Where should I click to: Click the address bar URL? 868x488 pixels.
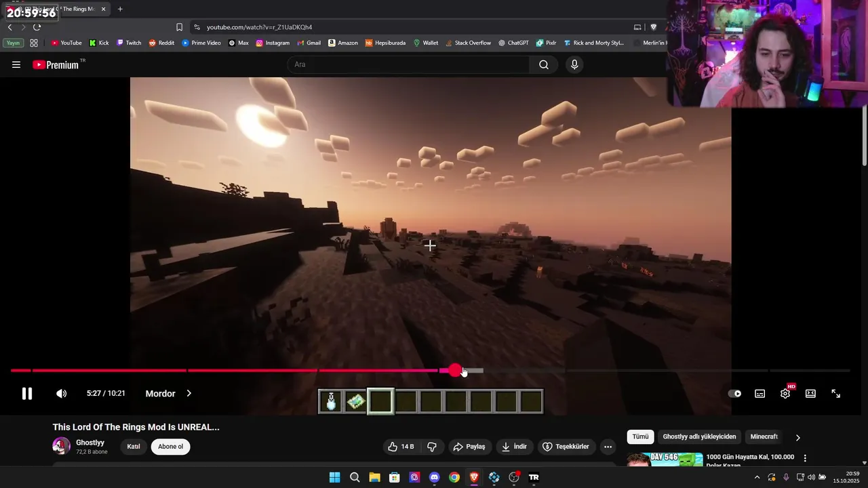[259, 27]
